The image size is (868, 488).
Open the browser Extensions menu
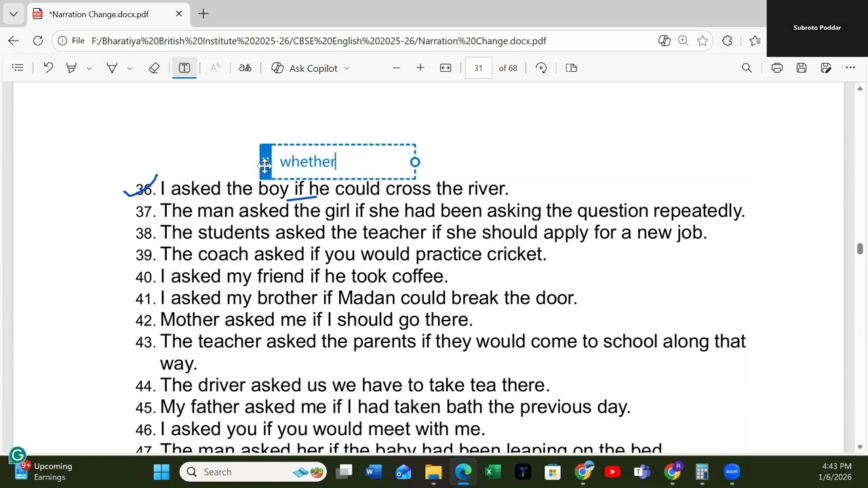point(727,41)
